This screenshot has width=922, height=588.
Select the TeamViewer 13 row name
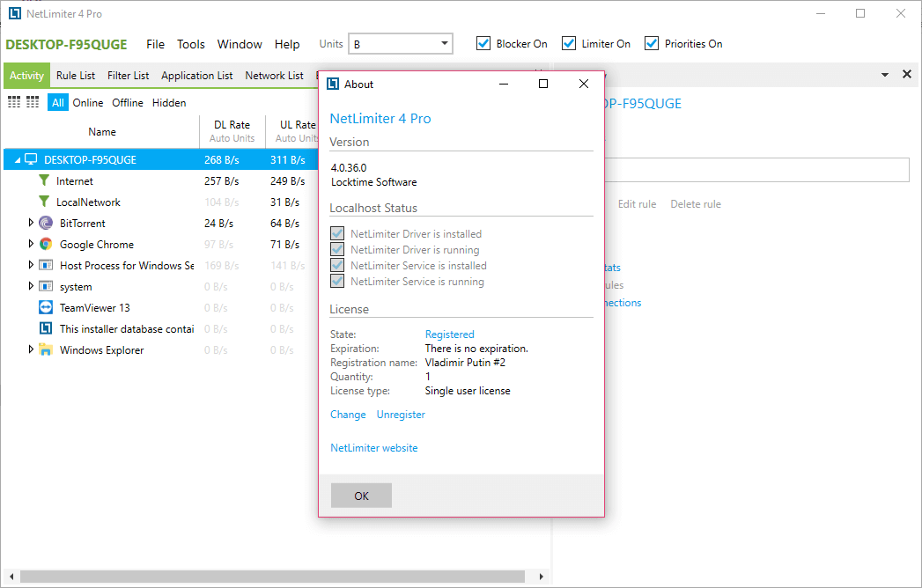coord(95,307)
